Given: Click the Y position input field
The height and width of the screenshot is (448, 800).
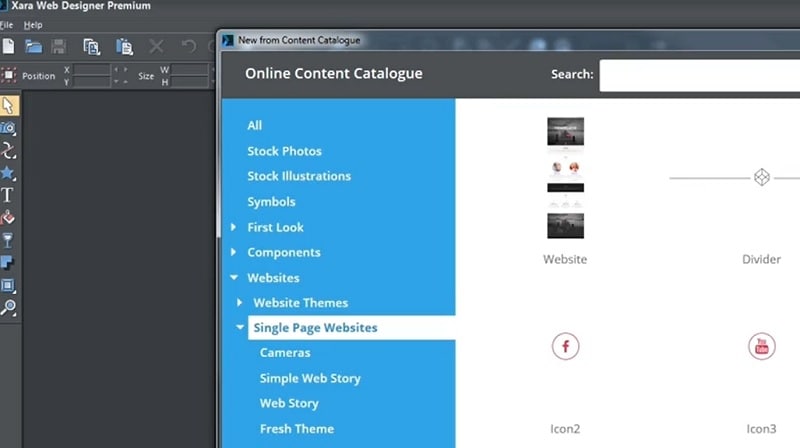Looking at the screenshot, I should pyautogui.click(x=92, y=82).
